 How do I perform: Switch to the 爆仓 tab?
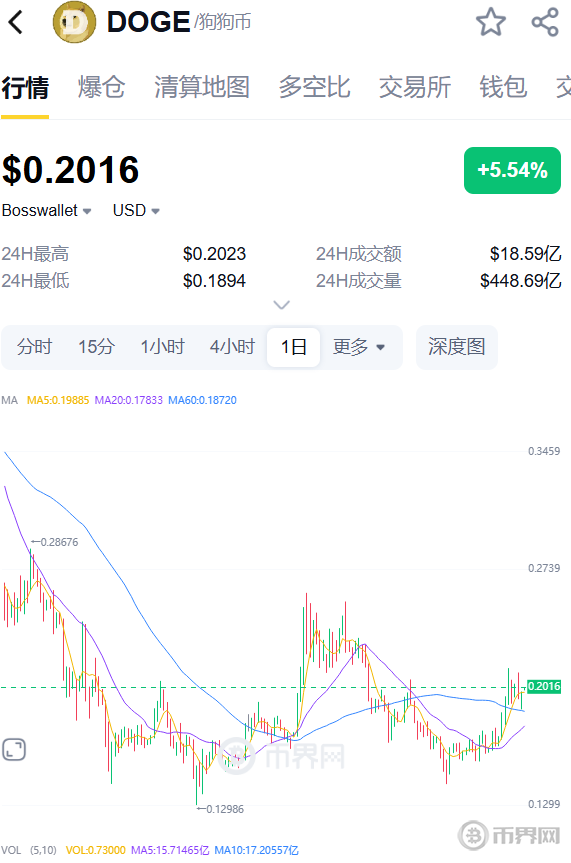(x=101, y=87)
